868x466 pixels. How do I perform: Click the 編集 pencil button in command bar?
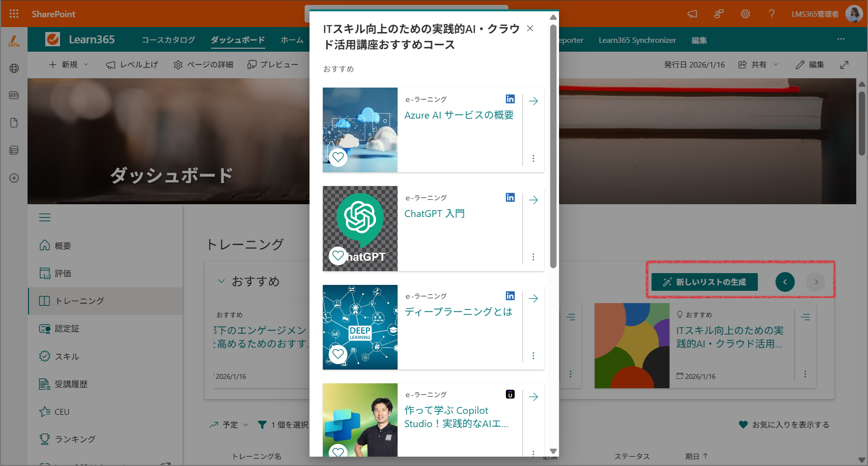810,64
